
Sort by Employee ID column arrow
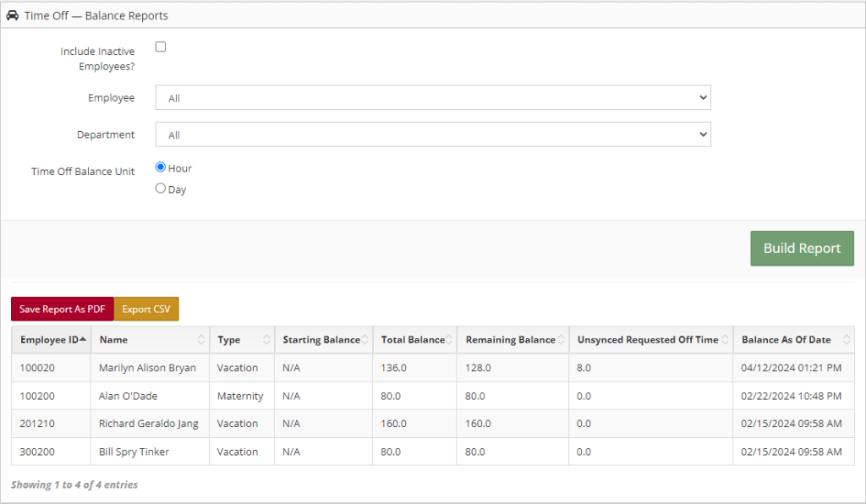(x=83, y=339)
